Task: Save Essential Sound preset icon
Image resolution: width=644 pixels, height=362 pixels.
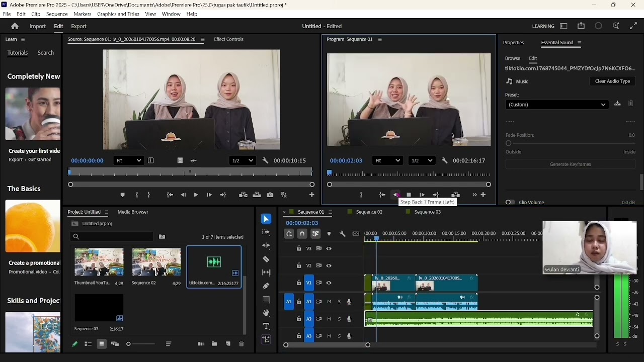Action: coord(617,104)
